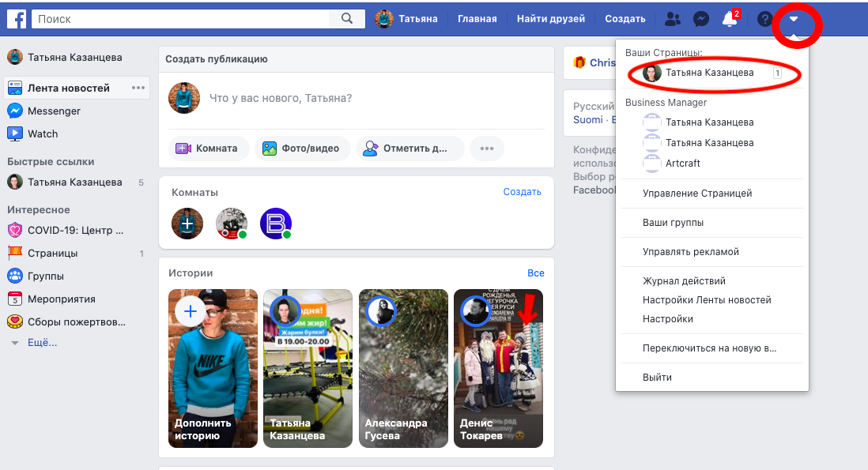Click the tag friends person icon
The image size is (868, 470).
pos(370,149)
